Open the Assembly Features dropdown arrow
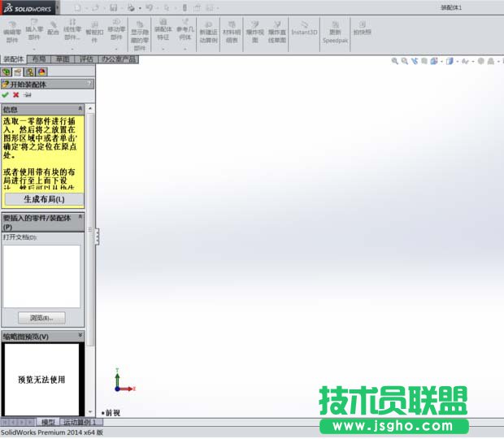 pos(163,49)
